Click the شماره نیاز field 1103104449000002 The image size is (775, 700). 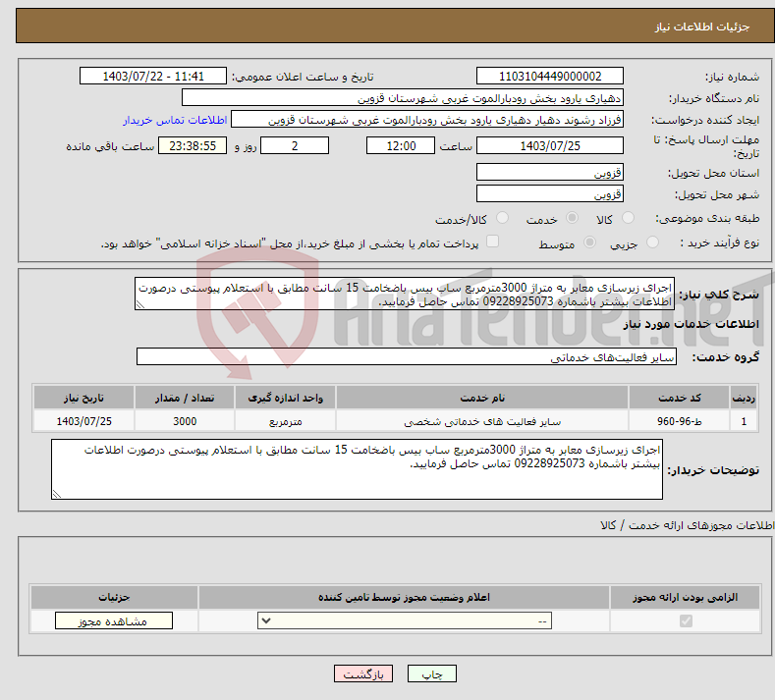(550, 76)
